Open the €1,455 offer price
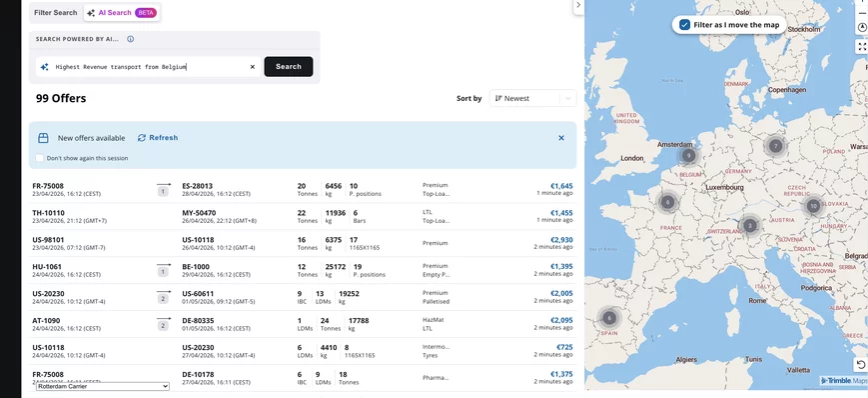Screen dimensions: 868x398 pos(561,213)
